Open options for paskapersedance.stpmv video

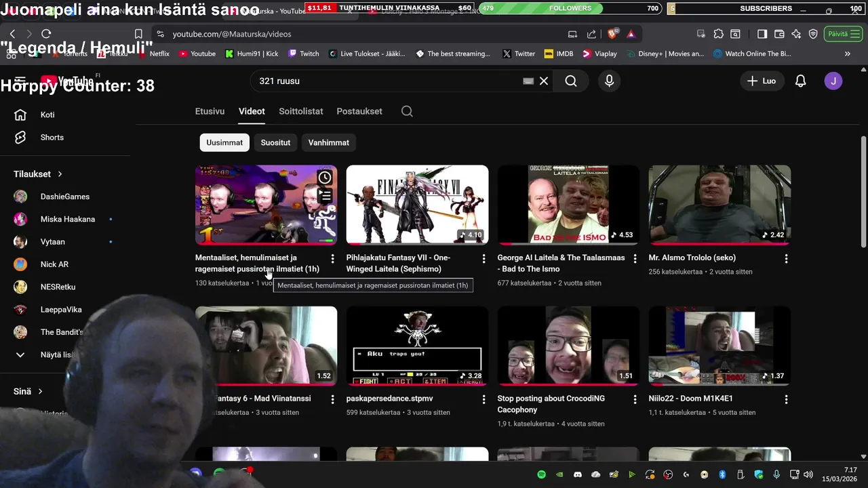pyautogui.click(x=484, y=399)
